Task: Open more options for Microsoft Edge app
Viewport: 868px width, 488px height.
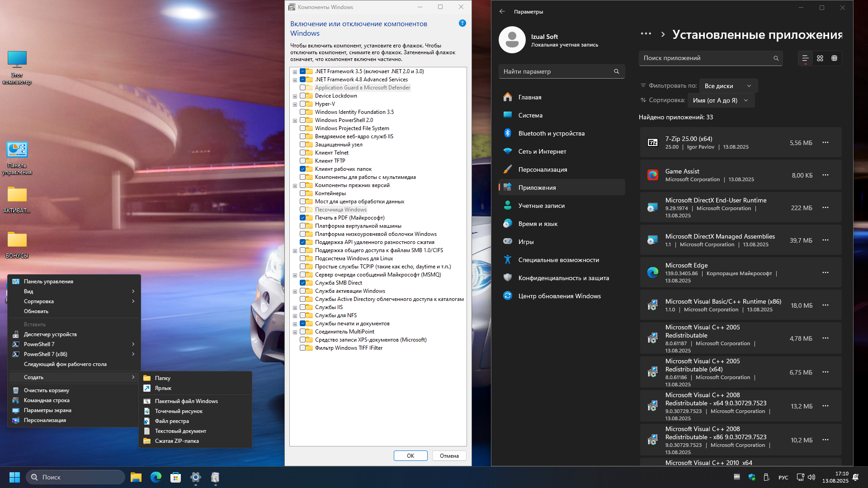Action: tap(826, 272)
